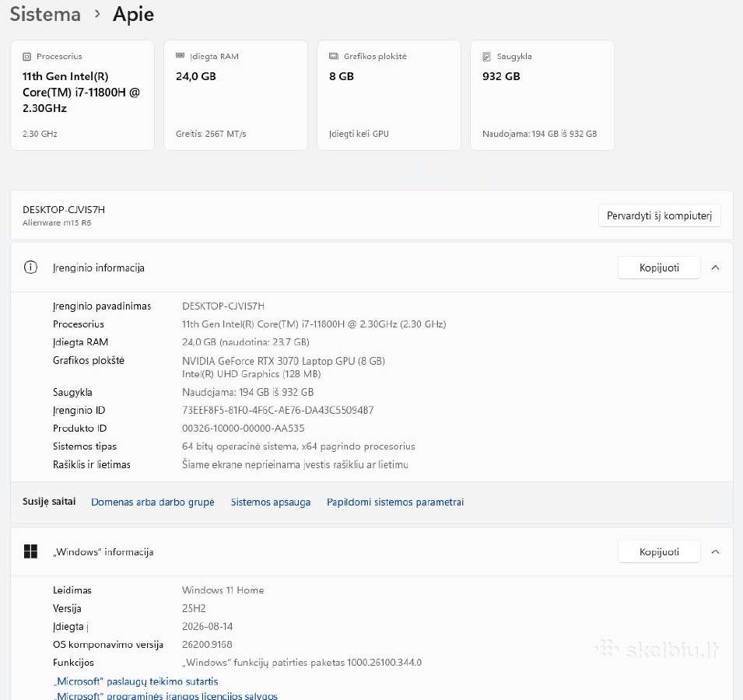
Task: Click the Įrenginio ID value 73EEF8F5-81F0-4F6C-AE76-DA43C55094B7
Action: coord(278,410)
